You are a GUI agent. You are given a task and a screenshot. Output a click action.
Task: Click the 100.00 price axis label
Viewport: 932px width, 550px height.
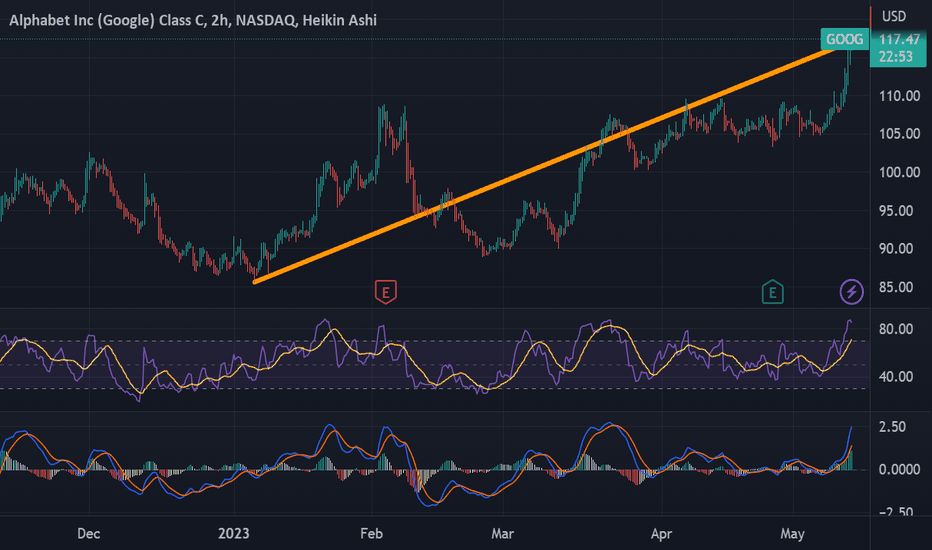(x=899, y=172)
